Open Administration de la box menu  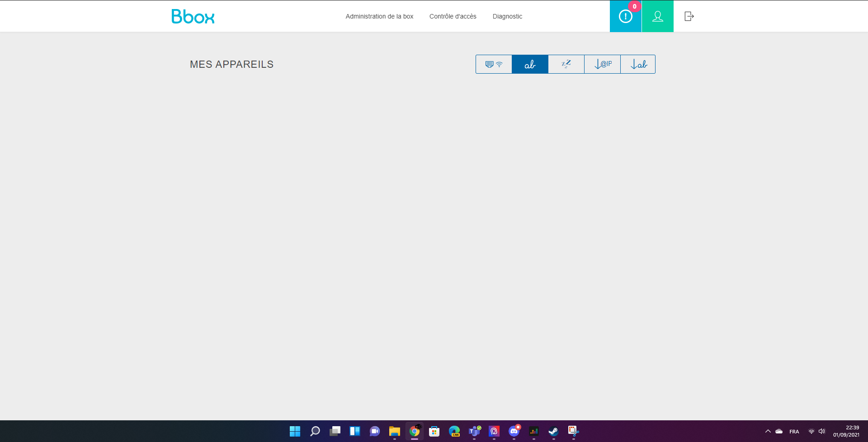pyautogui.click(x=379, y=16)
